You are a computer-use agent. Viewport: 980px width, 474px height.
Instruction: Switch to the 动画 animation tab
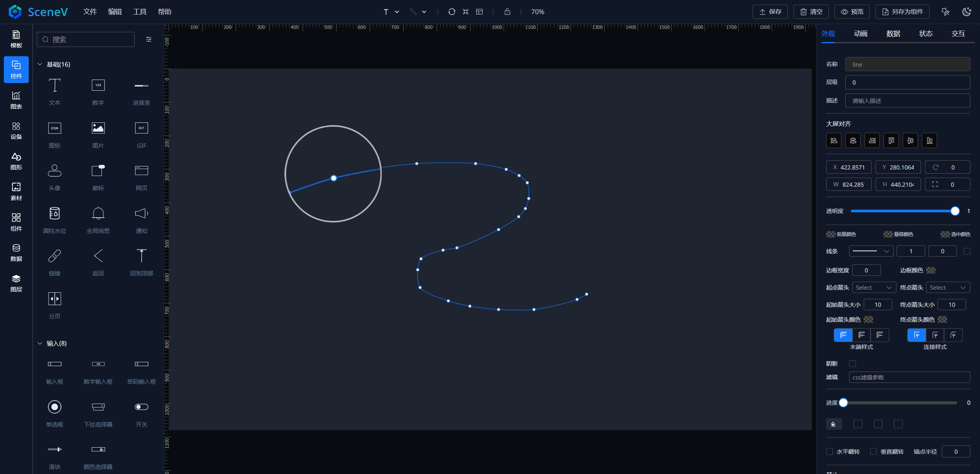pyautogui.click(x=861, y=34)
